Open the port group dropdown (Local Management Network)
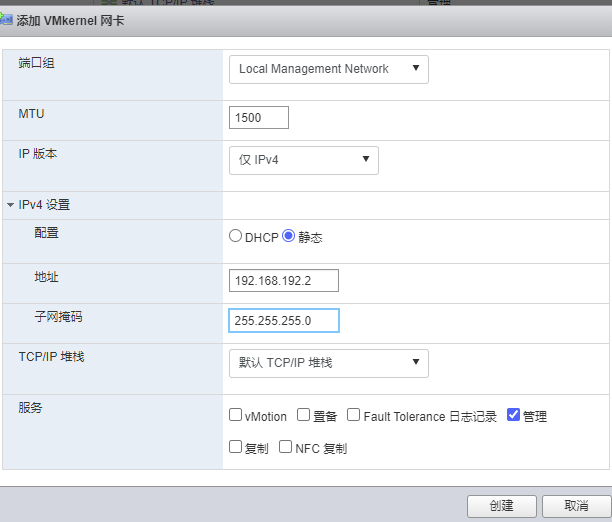This screenshot has height=522, width=612. [328, 69]
